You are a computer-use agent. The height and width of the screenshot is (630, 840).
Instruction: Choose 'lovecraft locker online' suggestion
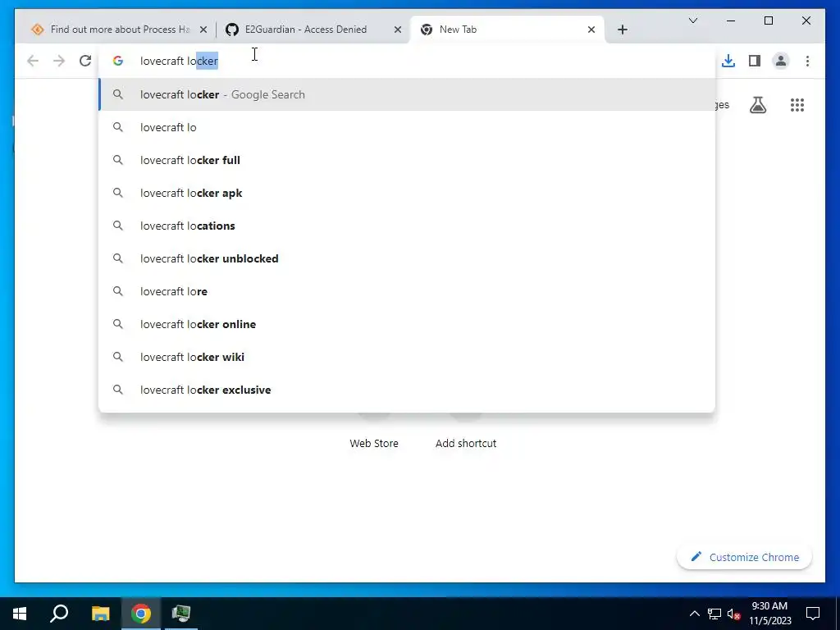coord(407,324)
